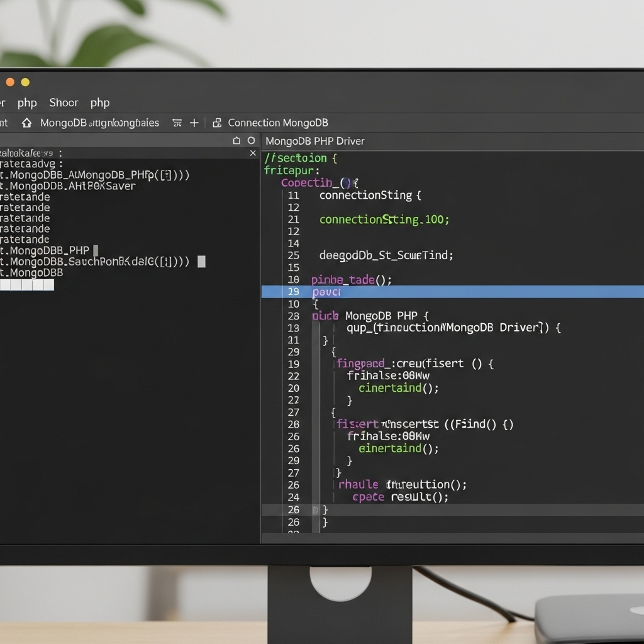Click the "//sectoion {" comment line
This screenshot has height=644, width=644.
click(301, 158)
